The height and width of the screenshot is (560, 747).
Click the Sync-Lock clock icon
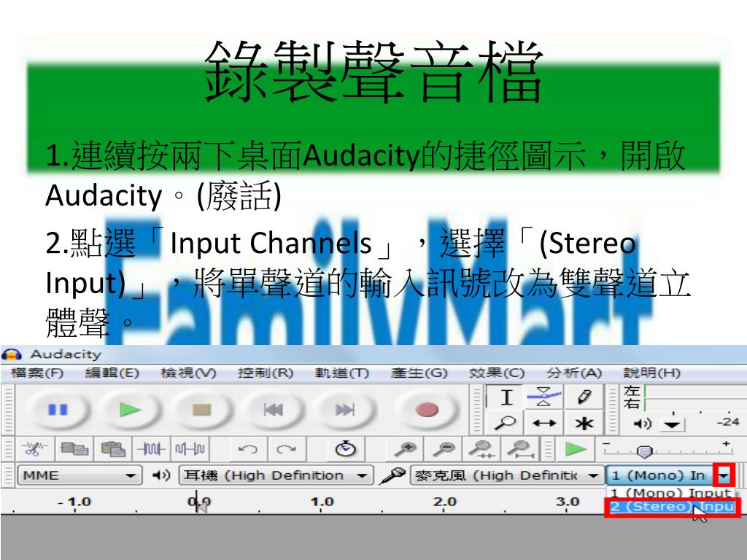(x=345, y=448)
